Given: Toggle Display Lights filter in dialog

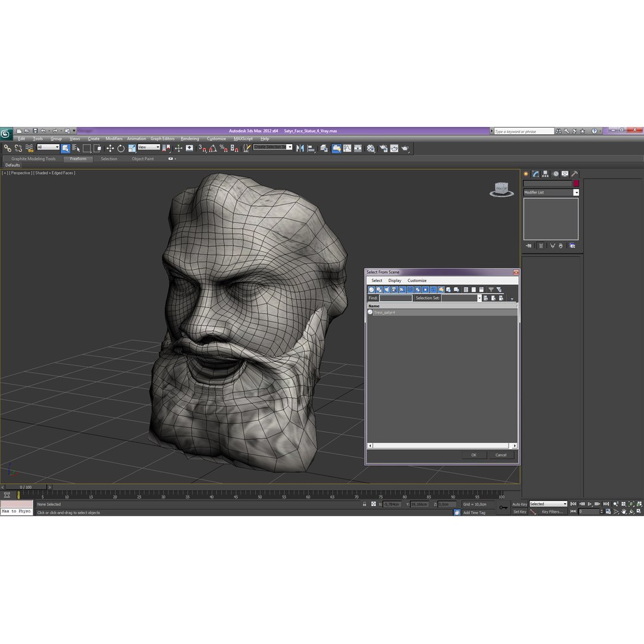Looking at the screenshot, I should click(387, 290).
